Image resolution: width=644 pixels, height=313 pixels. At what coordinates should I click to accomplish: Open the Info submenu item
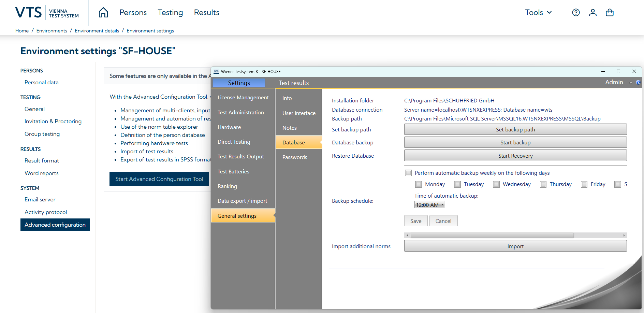299,98
